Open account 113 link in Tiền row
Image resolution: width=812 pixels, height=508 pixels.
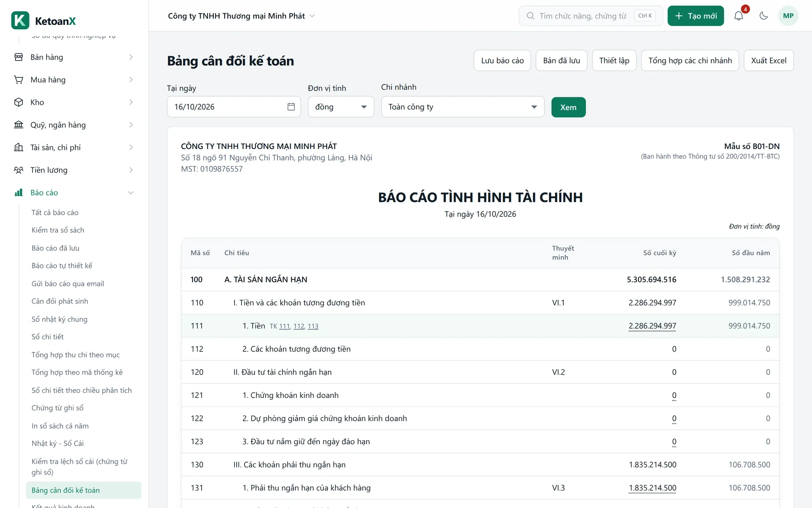coord(313,326)
